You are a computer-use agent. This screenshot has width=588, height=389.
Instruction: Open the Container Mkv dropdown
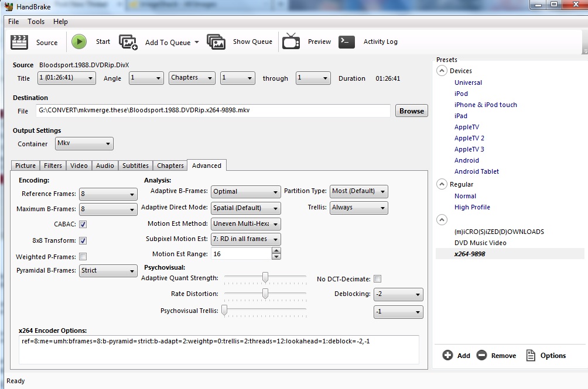84,144
